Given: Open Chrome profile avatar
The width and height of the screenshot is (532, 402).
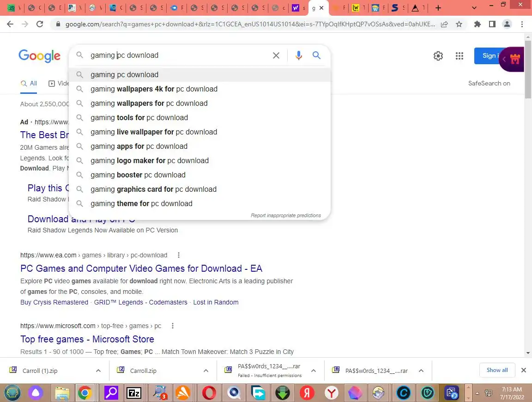Looking at the screenshot, I should point(507,24).
